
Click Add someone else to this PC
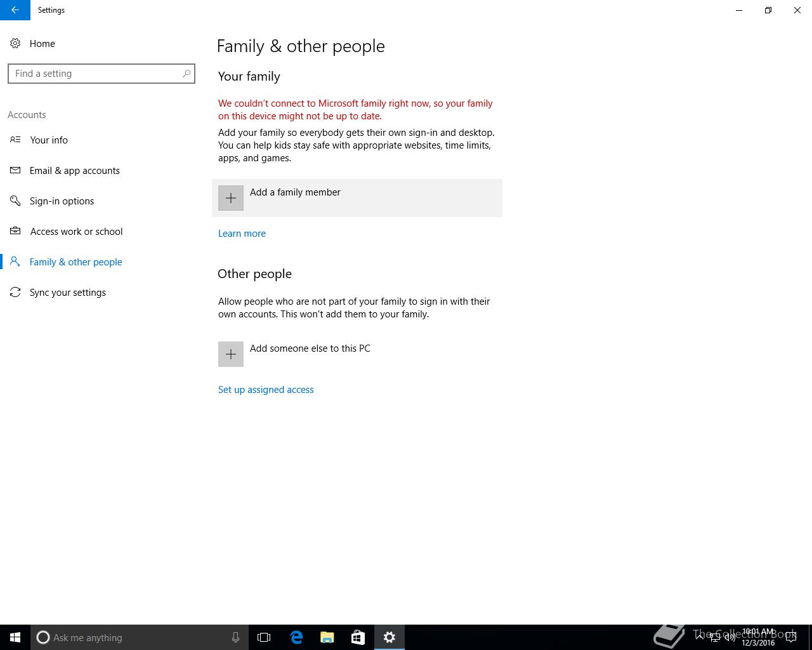click(357, 354)
